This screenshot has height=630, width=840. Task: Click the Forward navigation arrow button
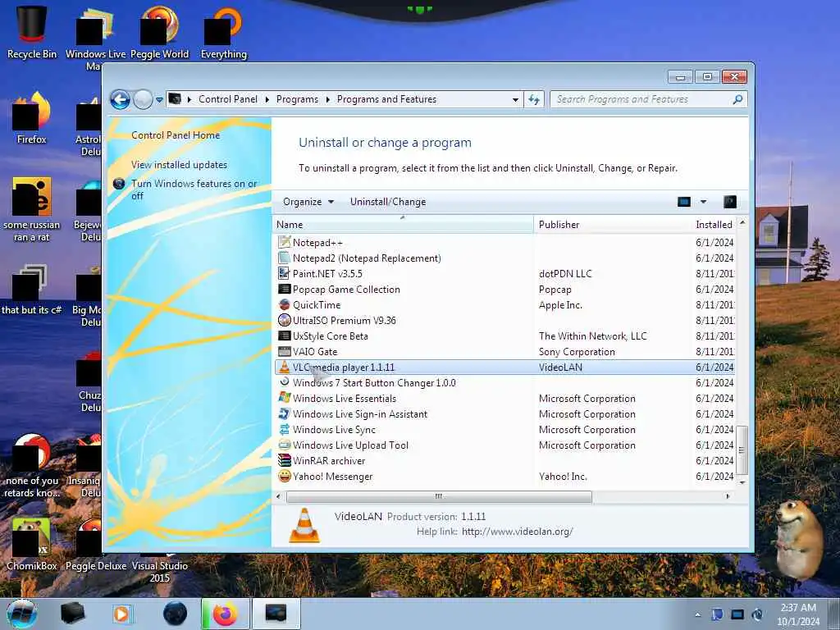coord(143,99)
